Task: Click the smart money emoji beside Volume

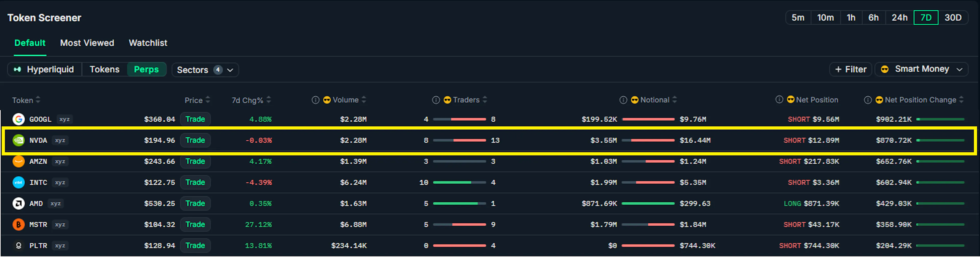Action: [327, 100]
